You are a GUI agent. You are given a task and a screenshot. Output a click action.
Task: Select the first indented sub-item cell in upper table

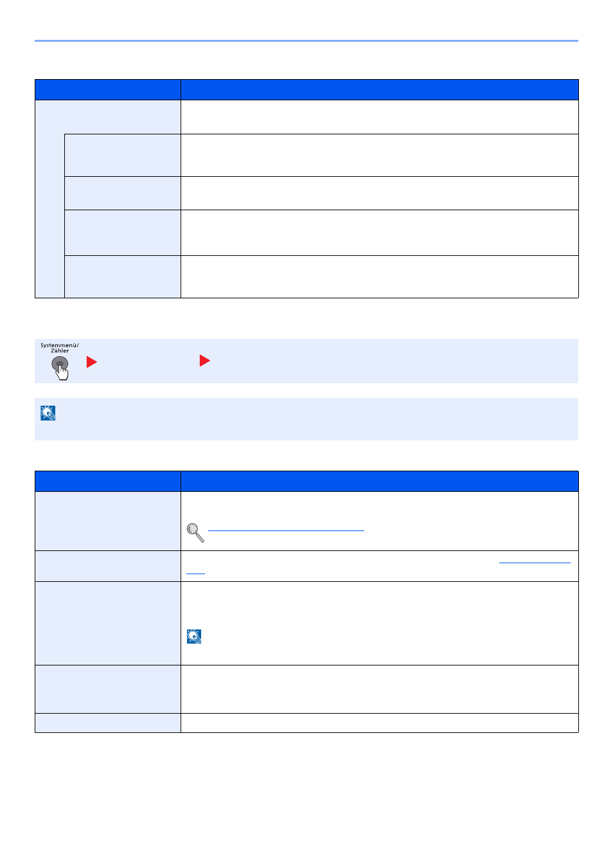[123, 155]
